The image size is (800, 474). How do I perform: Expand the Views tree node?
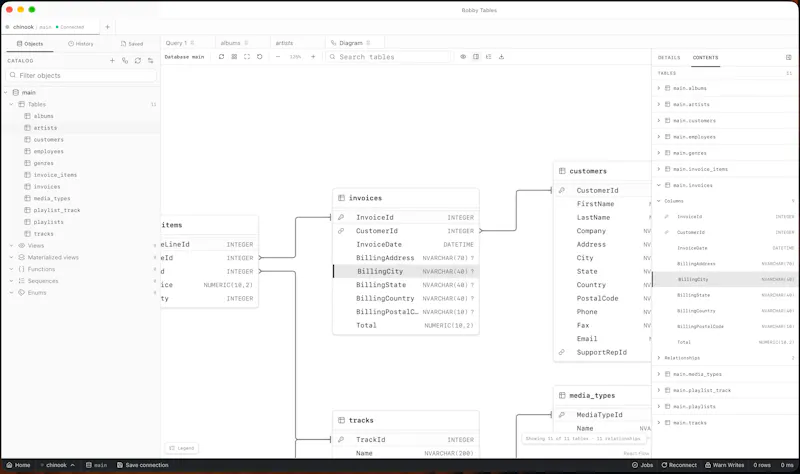point(11,245)
